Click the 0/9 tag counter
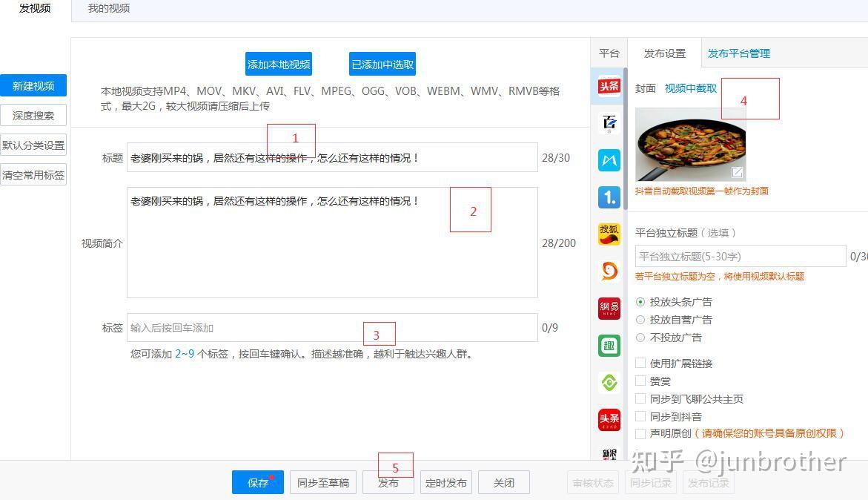868x500 pixels. [x=550, y=328]
